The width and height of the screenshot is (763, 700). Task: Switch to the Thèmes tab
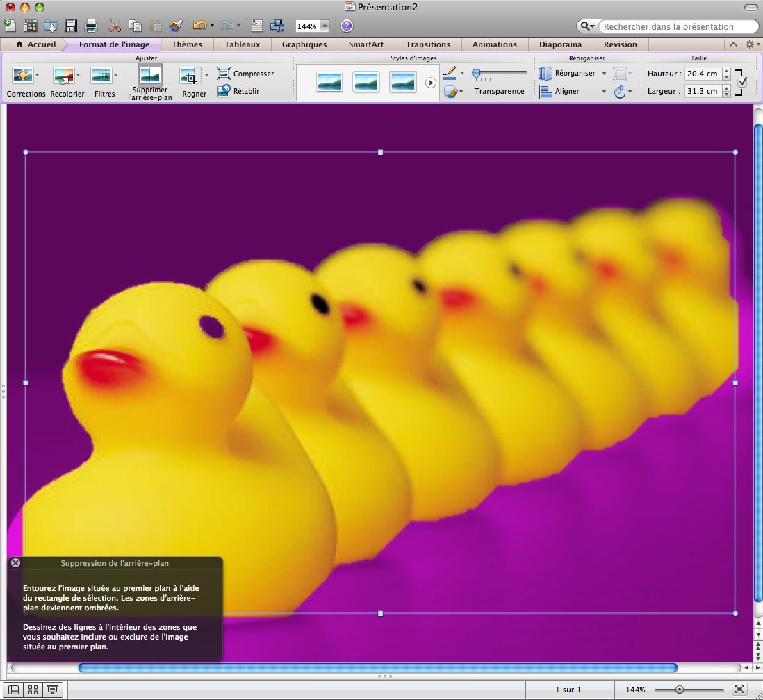coord(187,44)
